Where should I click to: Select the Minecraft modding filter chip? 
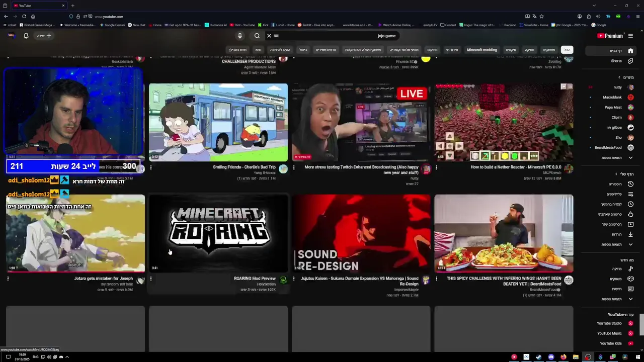(482, 50)
